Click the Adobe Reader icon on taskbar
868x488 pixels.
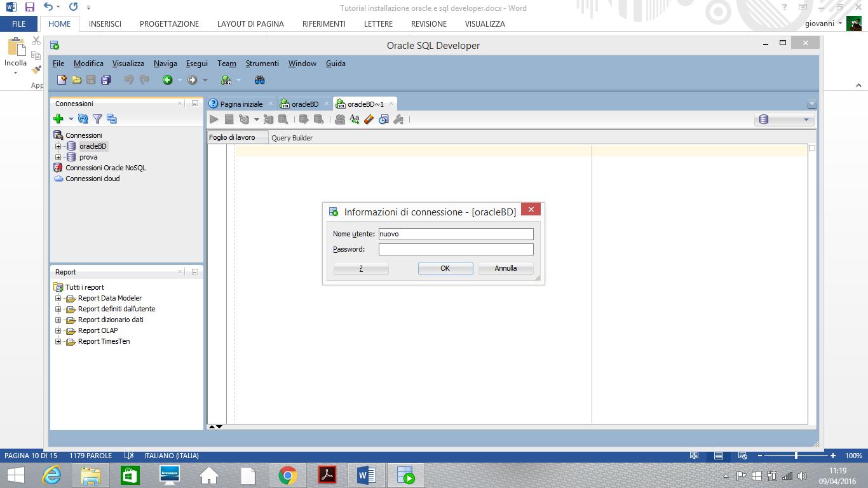tap(327, 475)
